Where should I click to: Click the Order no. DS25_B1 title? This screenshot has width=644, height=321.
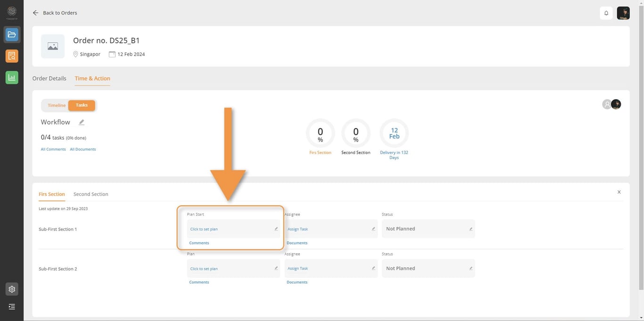point(107,41)
